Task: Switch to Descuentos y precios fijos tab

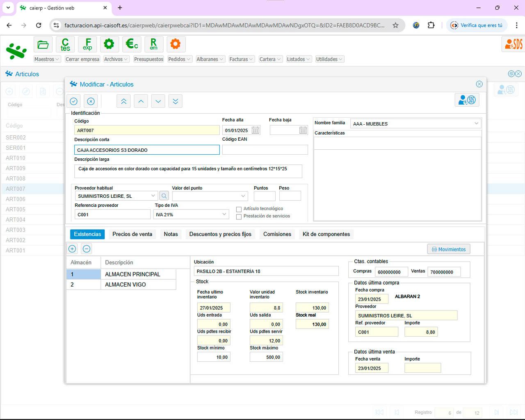Action: point(220,234)
